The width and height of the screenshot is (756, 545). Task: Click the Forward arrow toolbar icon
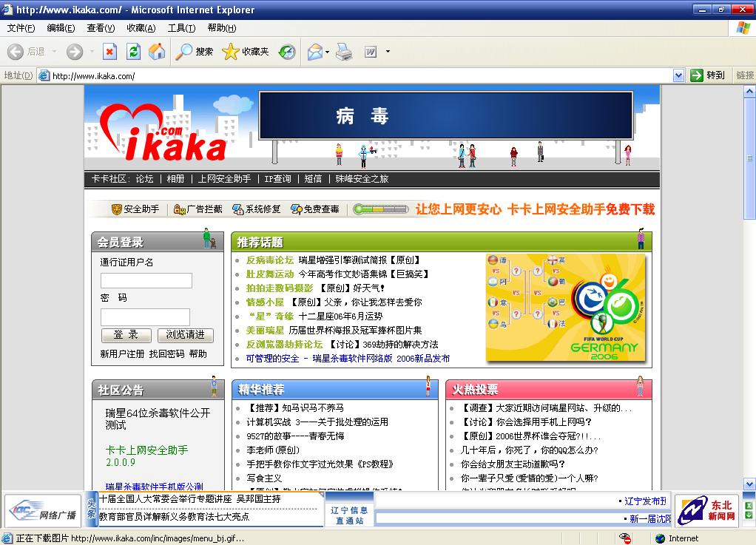click(74, 52)
